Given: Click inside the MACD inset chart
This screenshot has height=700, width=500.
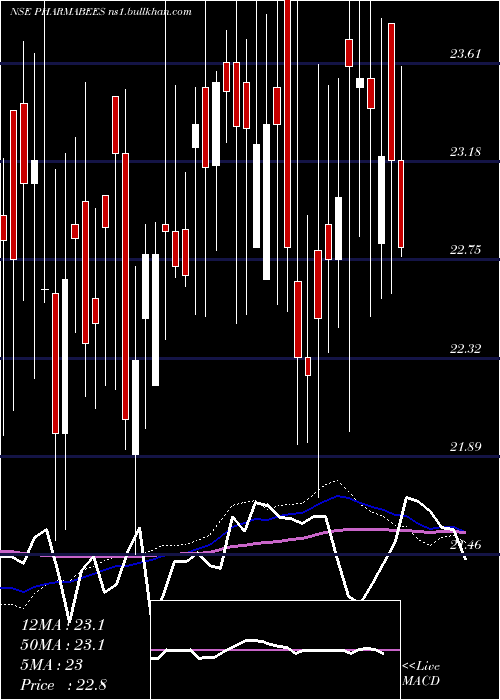Looking at the screenshot, I should click(x=275, y=650).
